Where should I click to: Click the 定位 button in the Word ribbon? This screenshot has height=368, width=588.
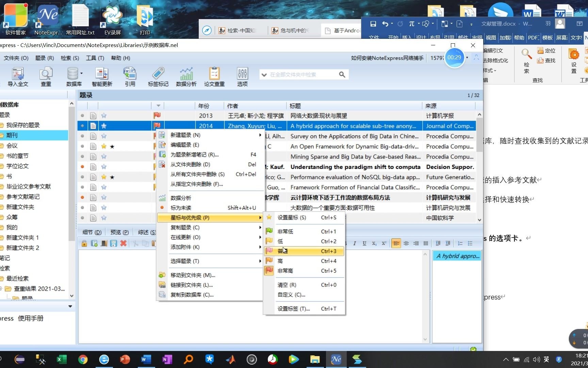tap(546, 50)
